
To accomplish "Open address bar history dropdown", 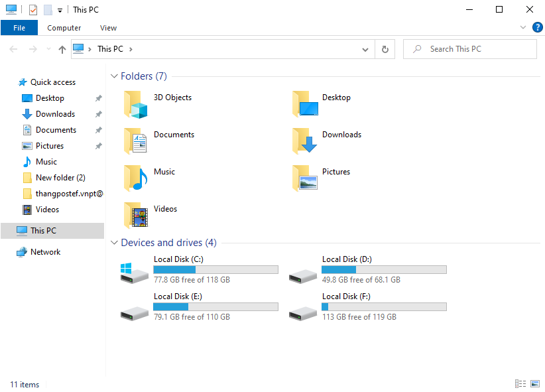I will point(365,49).
